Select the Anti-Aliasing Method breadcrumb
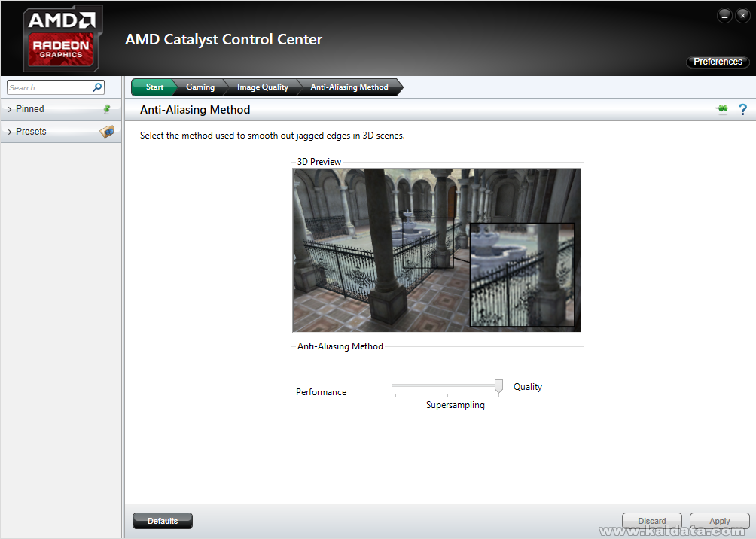 (x=349, y=87)
